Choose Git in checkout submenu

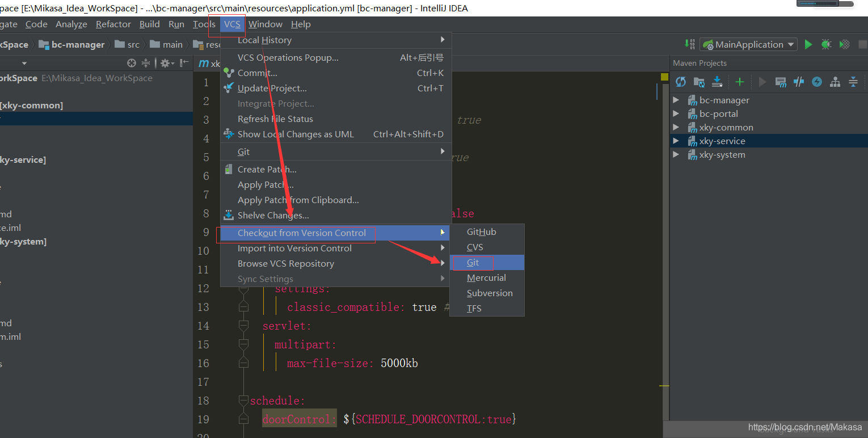487,262
